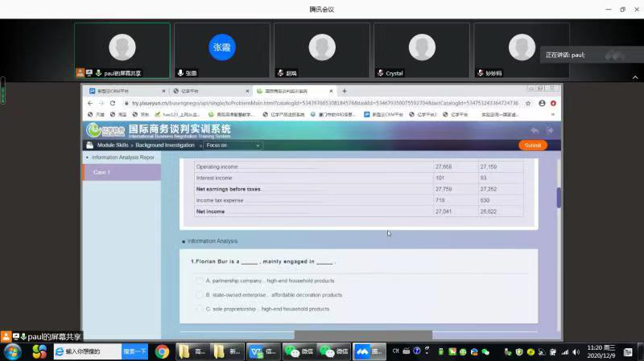The height and width of the screenshot is (361, 644).
Task: Select option A partnership company
Action: click(x=200, y=281)
